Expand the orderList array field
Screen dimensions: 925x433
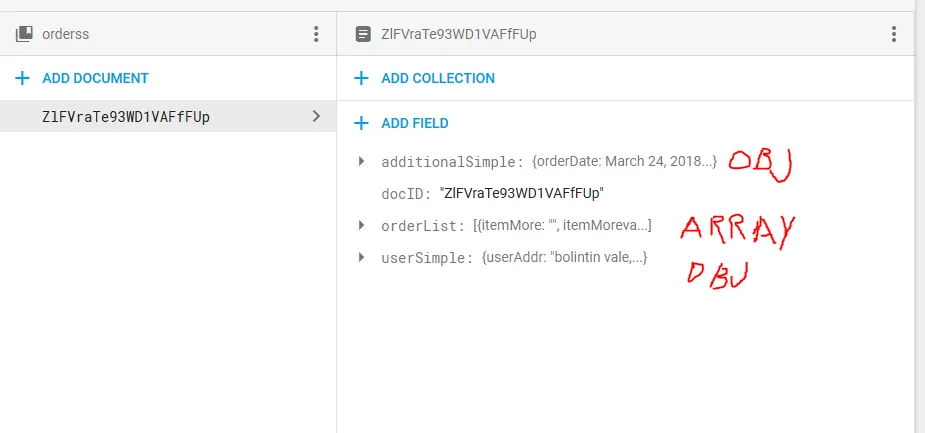[x=361, y=225]
